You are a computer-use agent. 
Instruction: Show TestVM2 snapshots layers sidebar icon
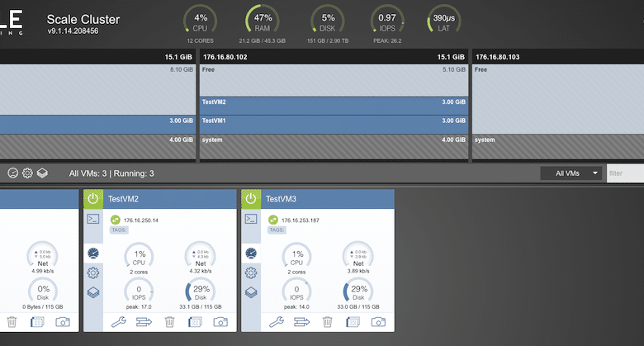93,292
